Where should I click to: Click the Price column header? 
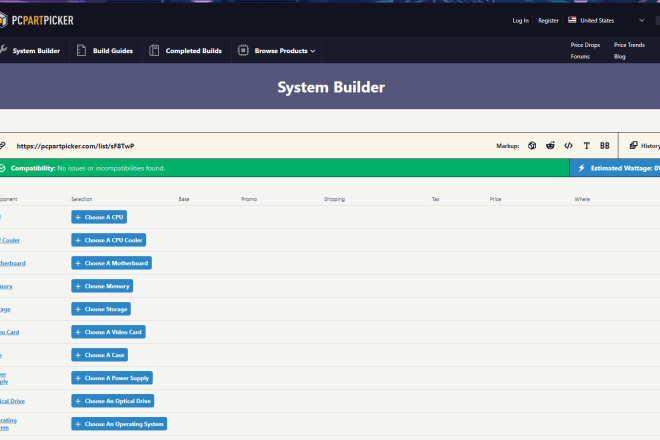495,199
